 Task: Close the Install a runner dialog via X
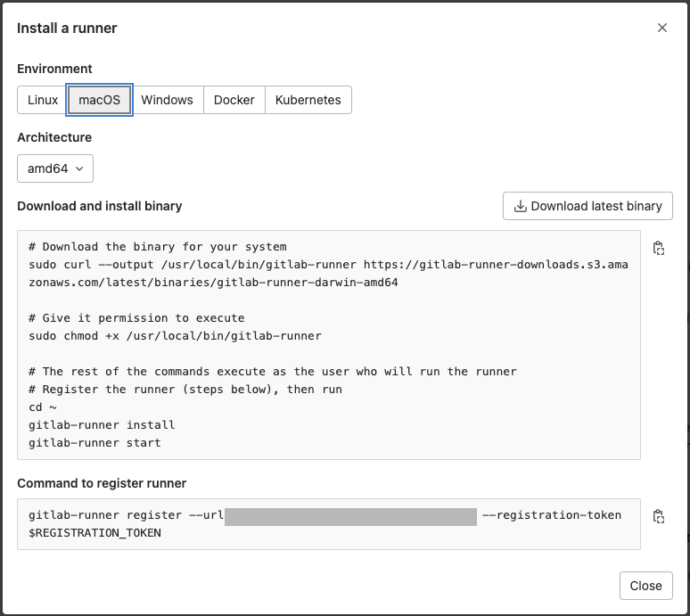click(x=661, y=28)
